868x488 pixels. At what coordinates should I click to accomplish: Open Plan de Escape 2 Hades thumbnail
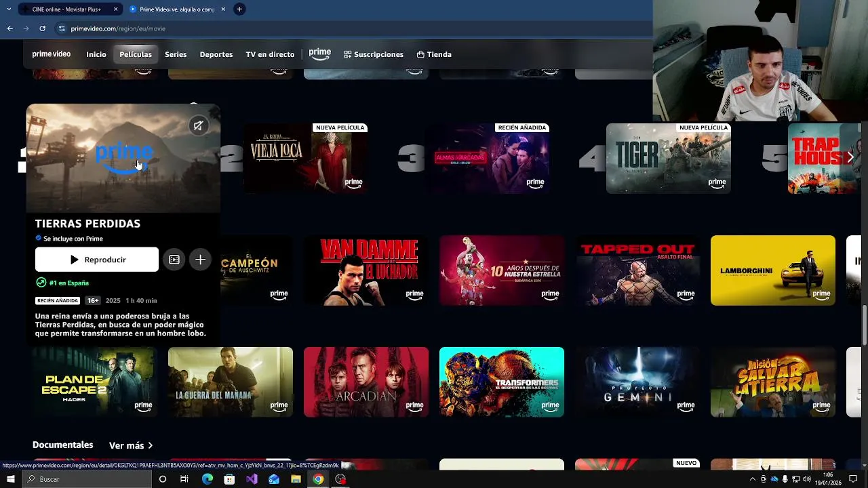[x=95, y=382]
